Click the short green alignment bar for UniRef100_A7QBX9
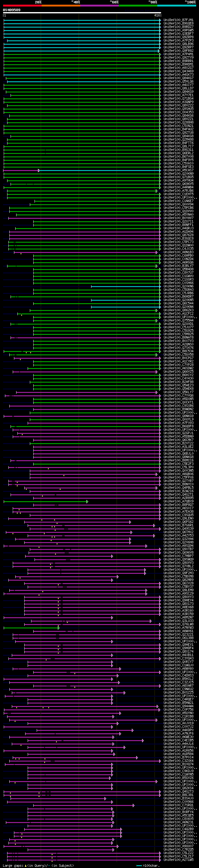The image size is (199, 868). pos(46,501)
